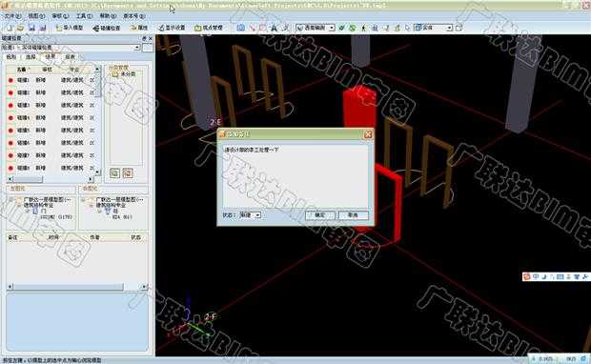591x364 pixels.
Task: Click the green check mark toolbar icon
Action: (x=342, y=28)
